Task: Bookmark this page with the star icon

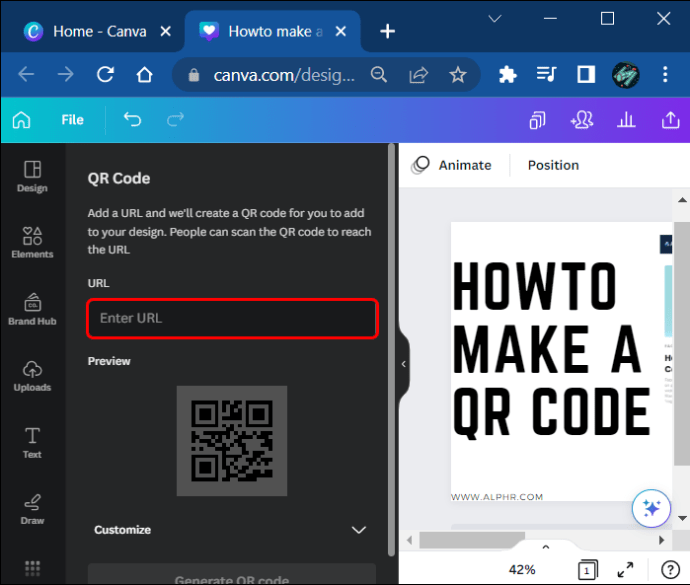Action: pyautogui.click(x=458, y=74)
